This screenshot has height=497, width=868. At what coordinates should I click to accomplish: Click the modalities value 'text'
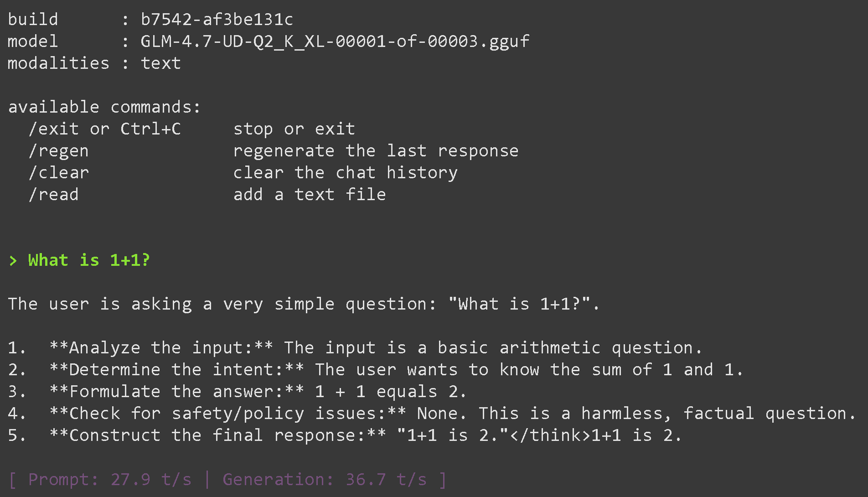(160, 63)
